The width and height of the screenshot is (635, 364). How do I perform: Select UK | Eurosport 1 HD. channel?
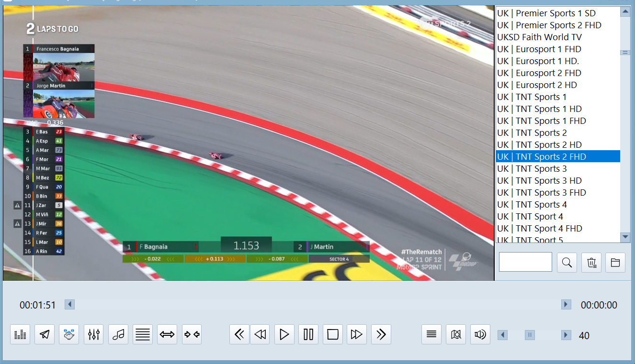point(558,61)
